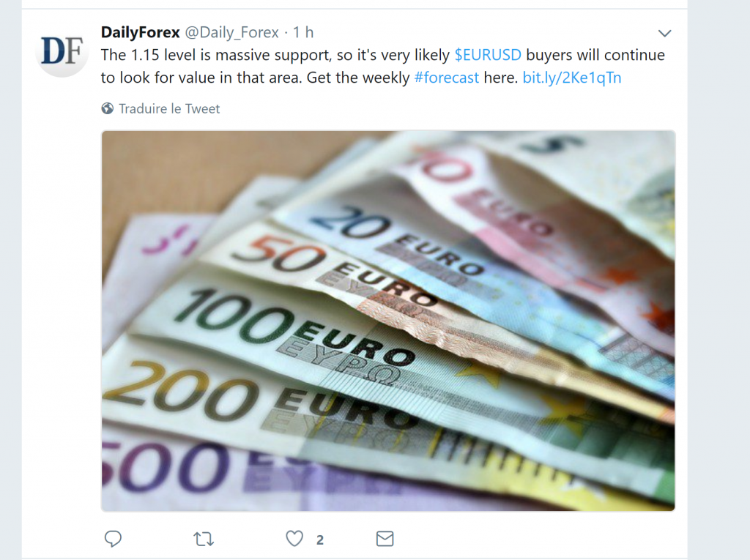Open the tweet via the 1 h timestamp
Screen dimensions: 750x560
303,32
